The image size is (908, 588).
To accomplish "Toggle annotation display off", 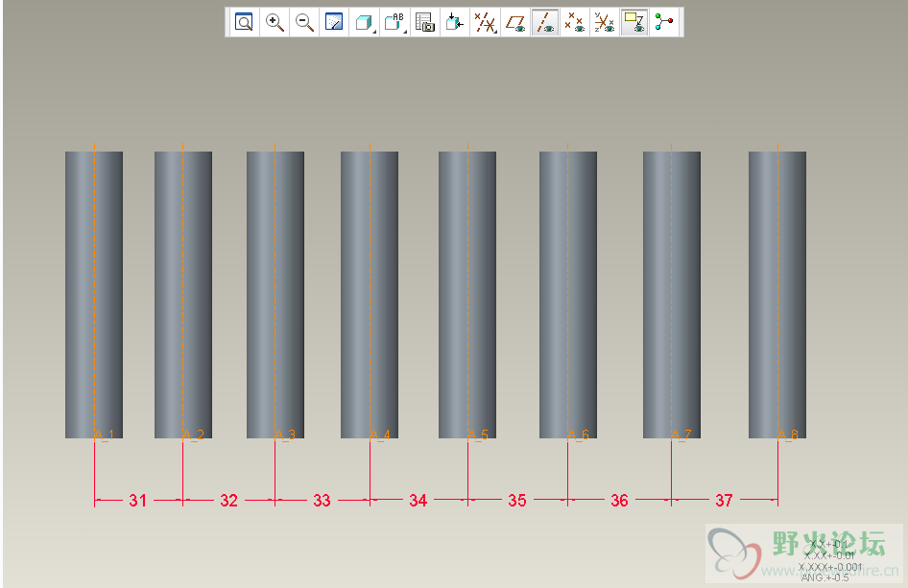I will pyautogui.click(x=634, y=22).
